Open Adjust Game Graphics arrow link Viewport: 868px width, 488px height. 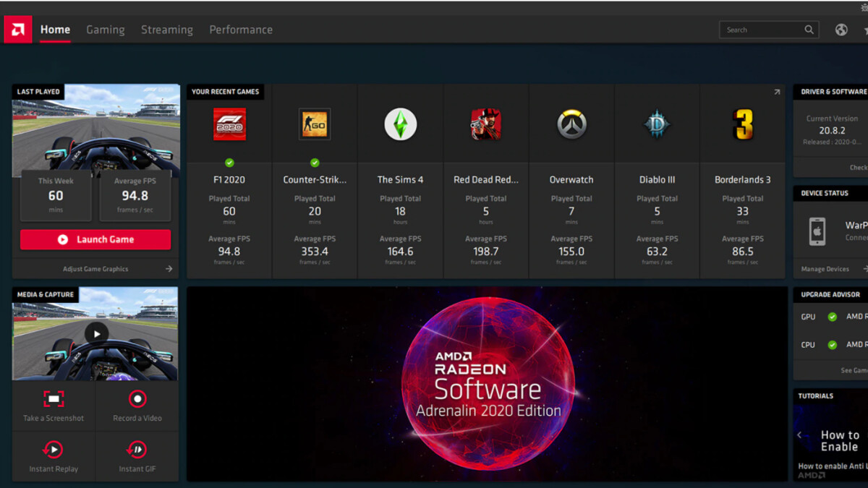169,269
